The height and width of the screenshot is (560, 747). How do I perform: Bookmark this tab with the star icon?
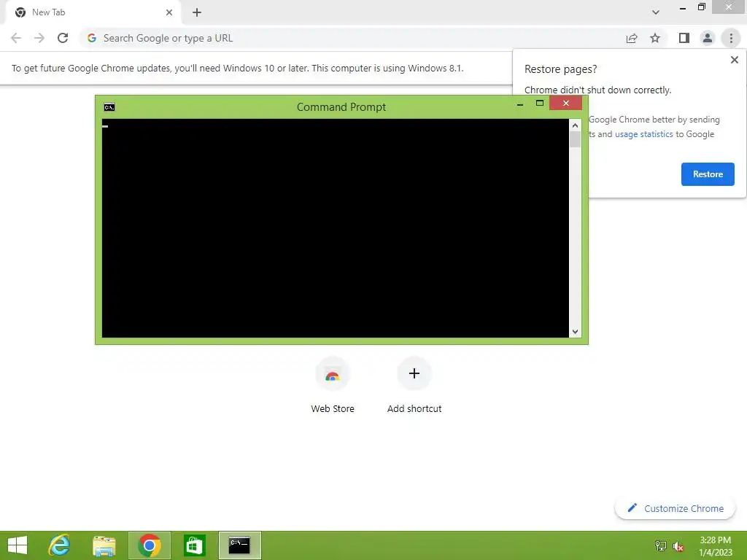655,38
